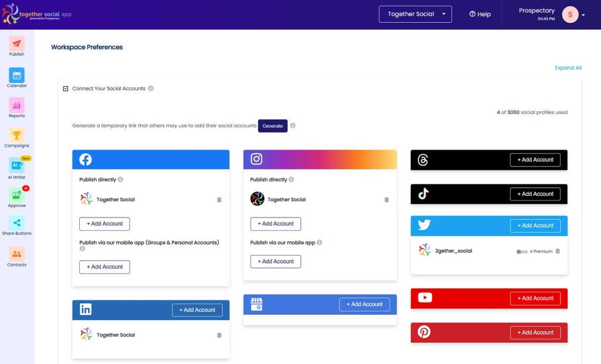The width and height of the screenshot is (601, 364).
Task: Open the Calendar from the sidebar
Action: (16, 78)
